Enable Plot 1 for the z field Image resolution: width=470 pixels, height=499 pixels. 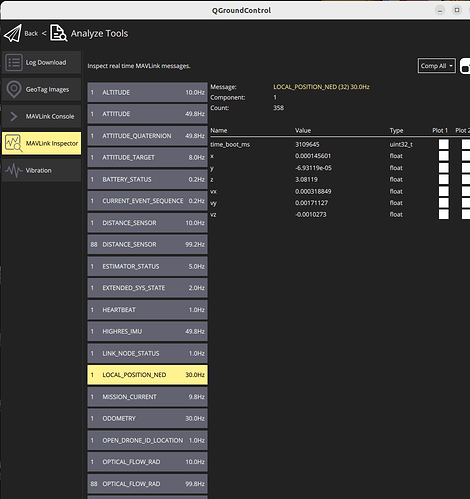click(444, 179)
